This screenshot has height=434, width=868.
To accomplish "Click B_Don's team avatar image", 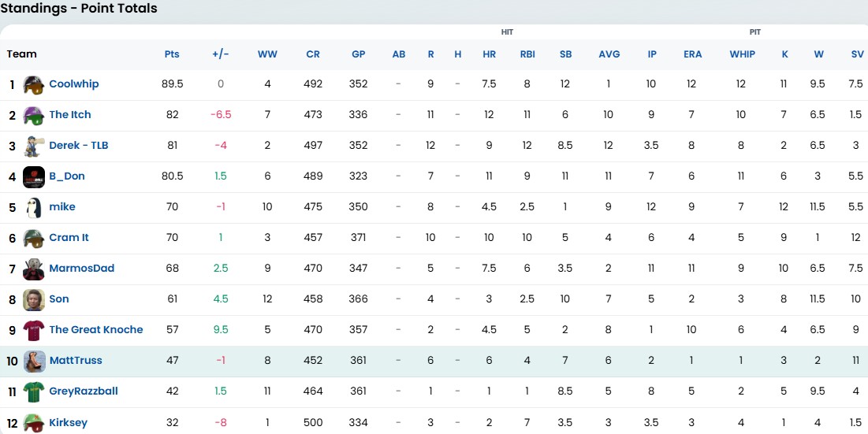I will point(33,176).
